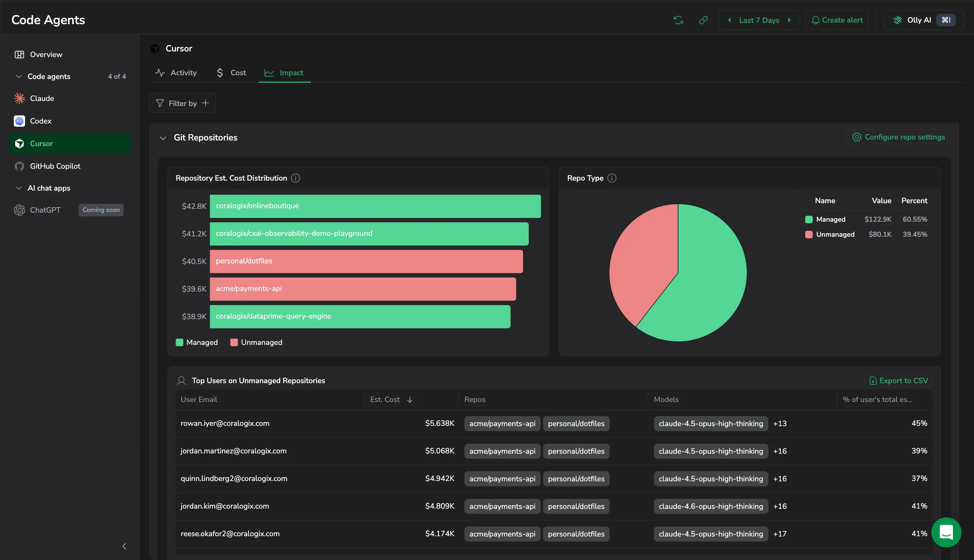Switch to the Cost tab

point(231,73)
